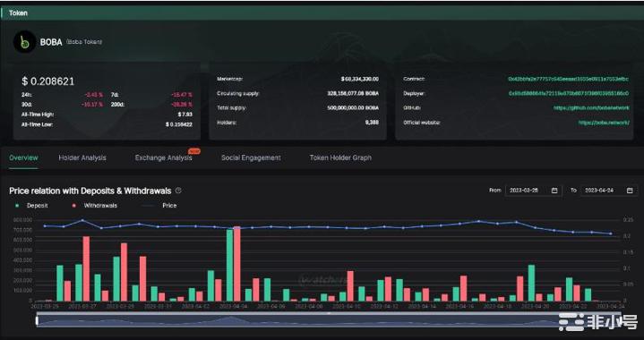Click the range slider track below the chart
644x340 pixels.
coord(329,320)
